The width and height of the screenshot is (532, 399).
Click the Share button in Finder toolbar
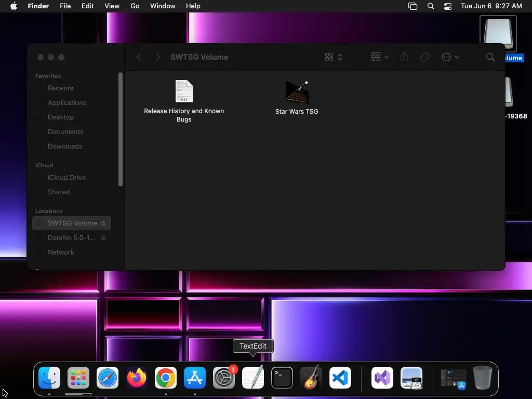pyautogui.click(x=404, y=57)
